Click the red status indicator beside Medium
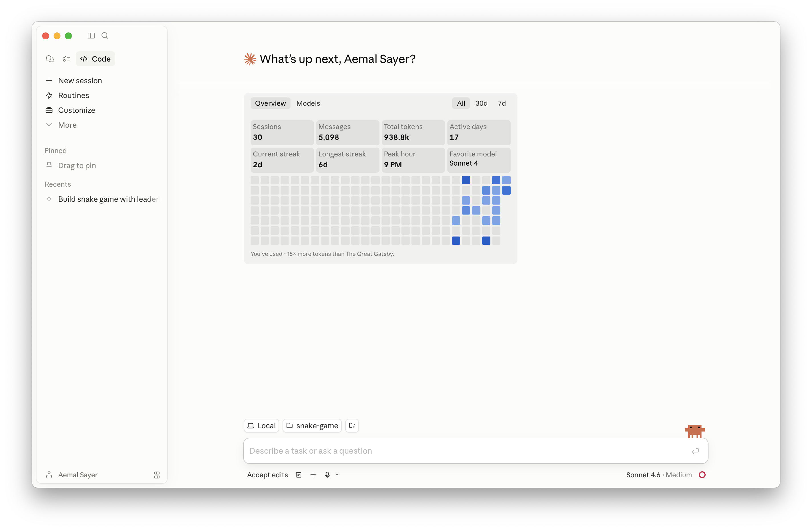The image size is (812, 530). pyautogui.click(x=703, y=474)
